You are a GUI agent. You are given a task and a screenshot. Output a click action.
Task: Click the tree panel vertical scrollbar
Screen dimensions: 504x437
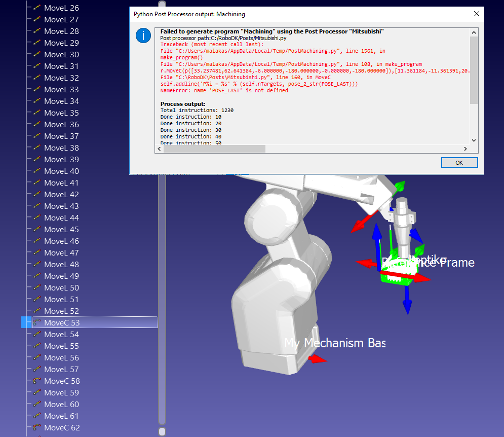click(x=162, y=304)
